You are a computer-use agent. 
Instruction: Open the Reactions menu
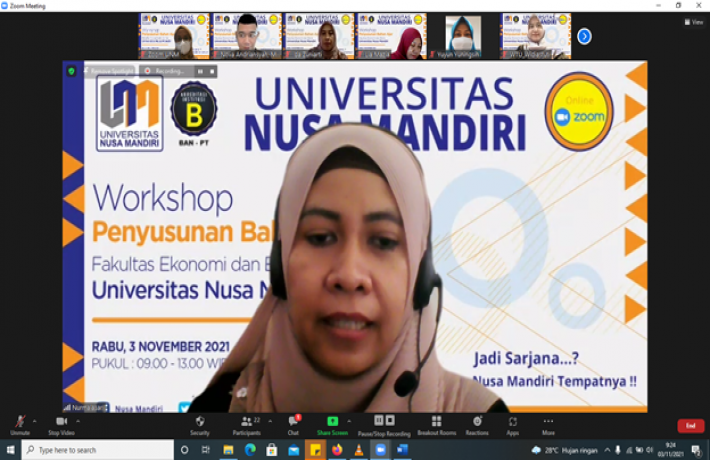click(x=477, y=425)
